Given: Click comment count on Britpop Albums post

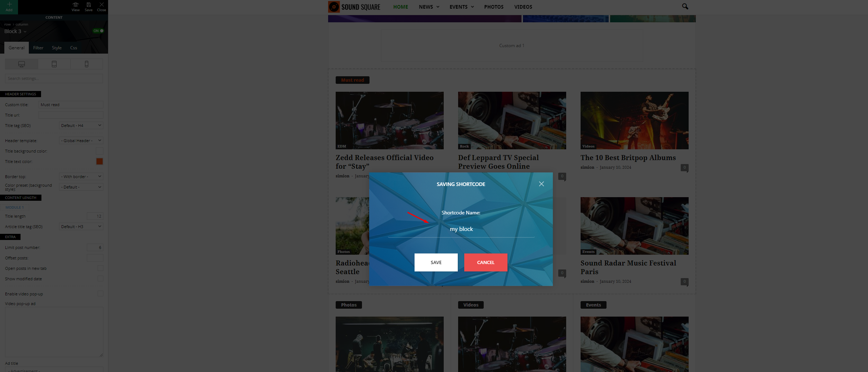Looking at the screenshot, I should point(684,168).
